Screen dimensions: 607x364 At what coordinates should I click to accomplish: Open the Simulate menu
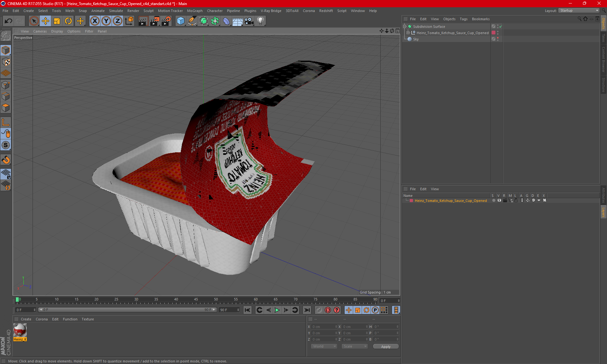(116, 11)
